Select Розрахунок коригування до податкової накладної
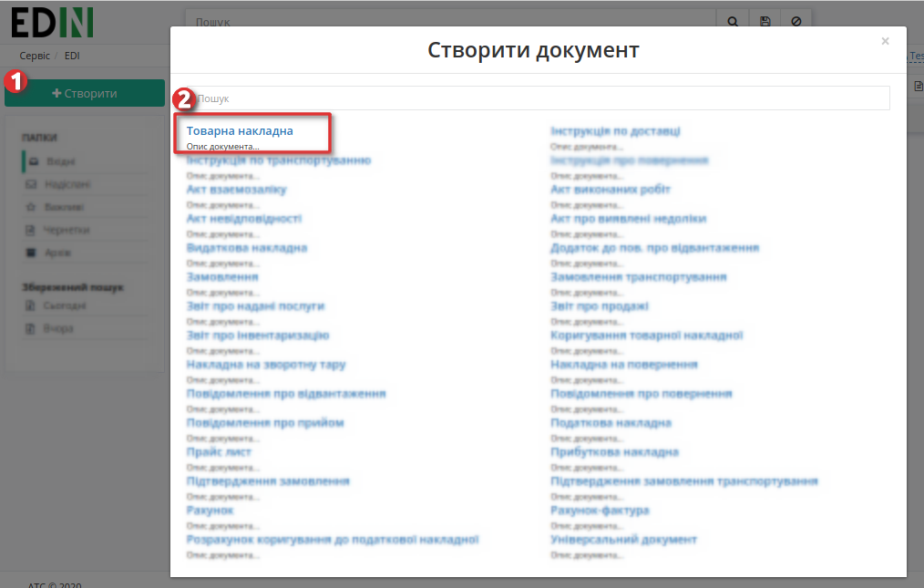Screen dimensions: 924x588 click(333, 540)
